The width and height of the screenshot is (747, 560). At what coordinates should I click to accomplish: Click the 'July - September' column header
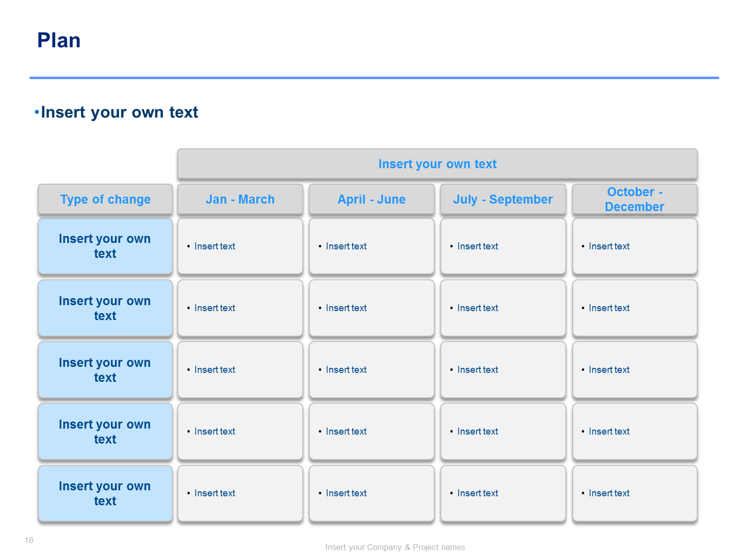pyautogui.click(x=503, y=199)
